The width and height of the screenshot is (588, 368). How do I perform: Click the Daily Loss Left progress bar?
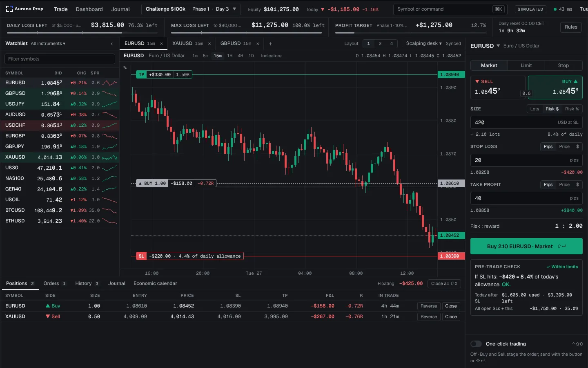click(x=82, y=33)
